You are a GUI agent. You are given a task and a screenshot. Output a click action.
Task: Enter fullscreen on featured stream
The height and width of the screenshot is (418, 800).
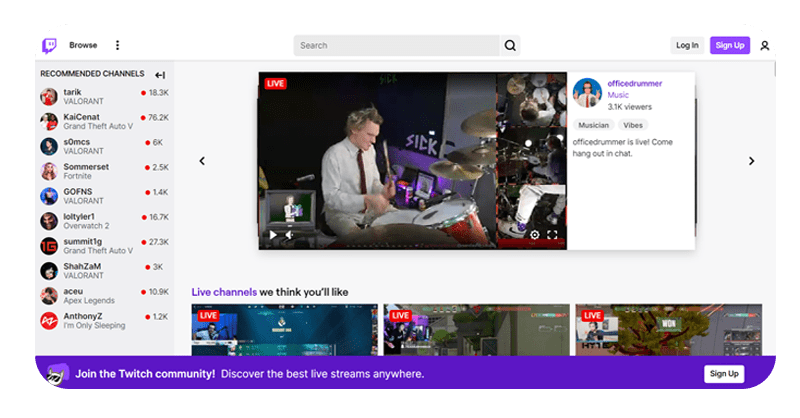pyautogui.click(x=552, y=235)
